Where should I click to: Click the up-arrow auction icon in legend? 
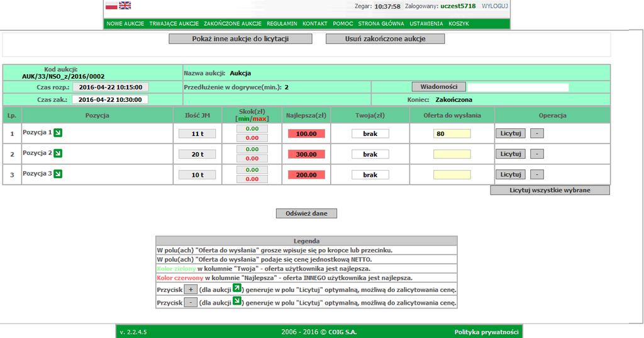(237, 288)
